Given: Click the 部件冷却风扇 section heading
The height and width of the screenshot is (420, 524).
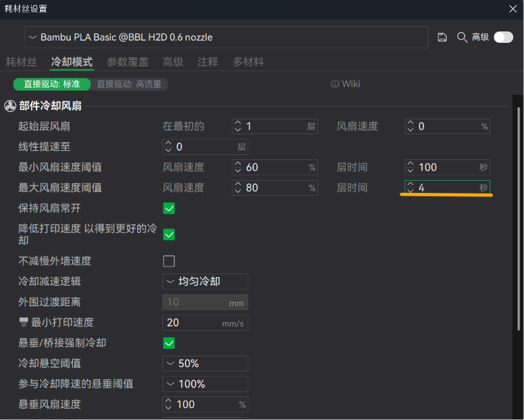Looking at the screenshot, I should coord(50,106).
